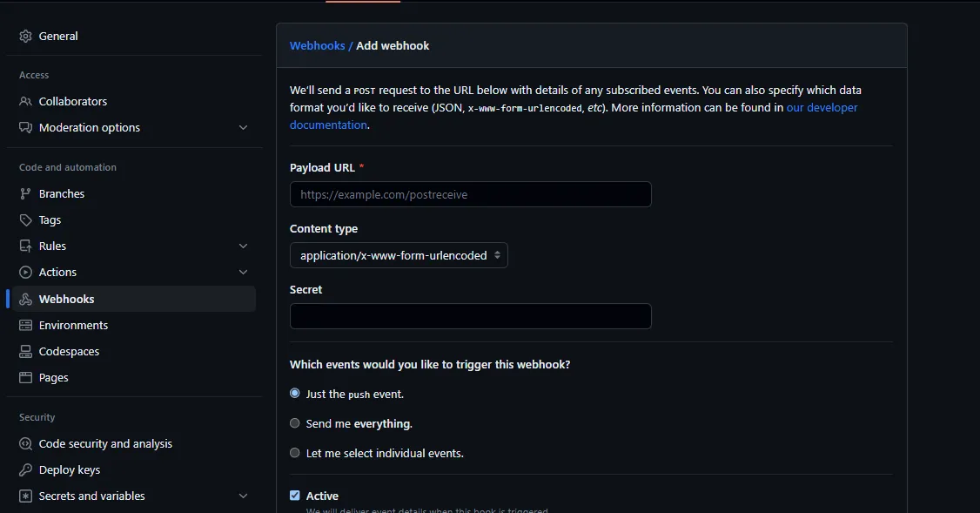
Task: Open the Content type dropdown
Action: pyautogui.click(x=398, y=255)
